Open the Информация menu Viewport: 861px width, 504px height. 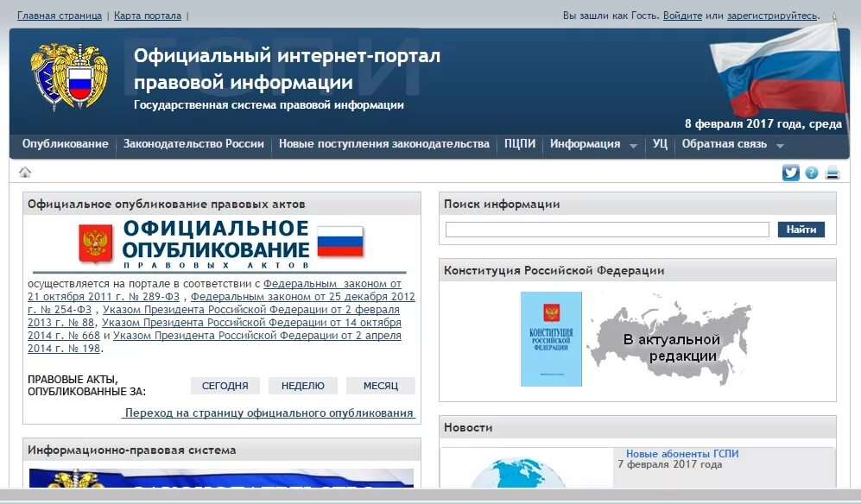(586, 144)
